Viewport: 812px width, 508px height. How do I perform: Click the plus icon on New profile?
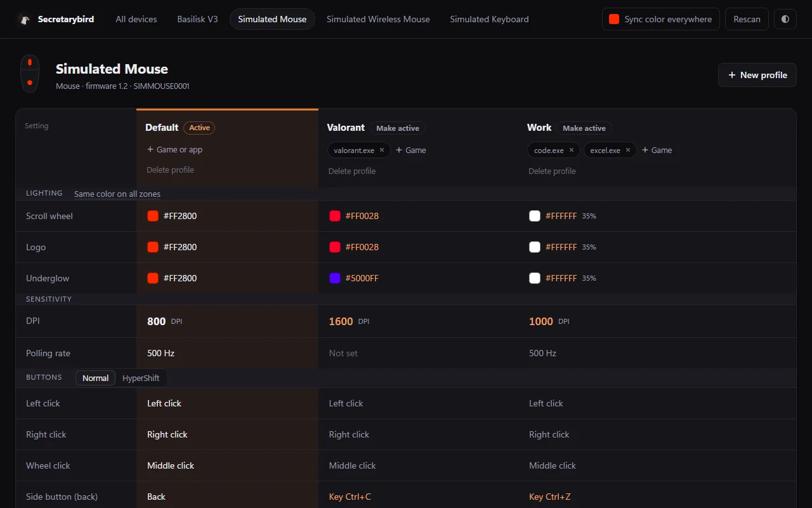[732, 75]
